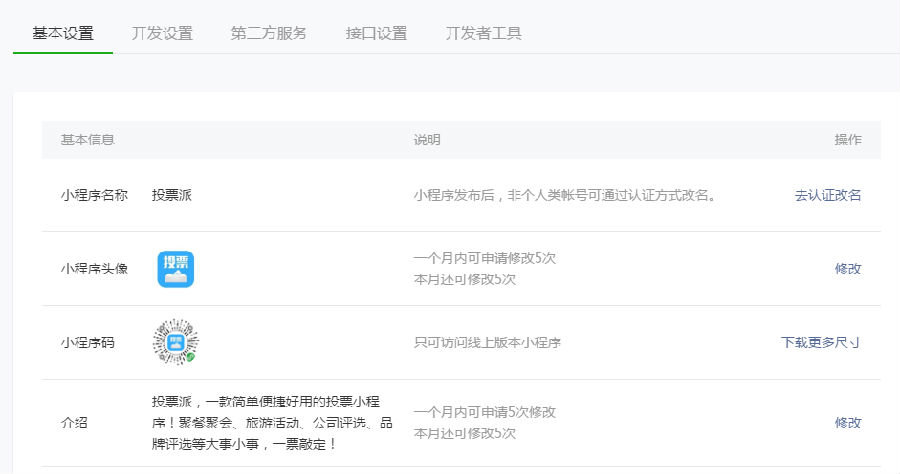Switch to the 基本设置 tab
Viewport: 900px width, 474px height.
[63, 33]
